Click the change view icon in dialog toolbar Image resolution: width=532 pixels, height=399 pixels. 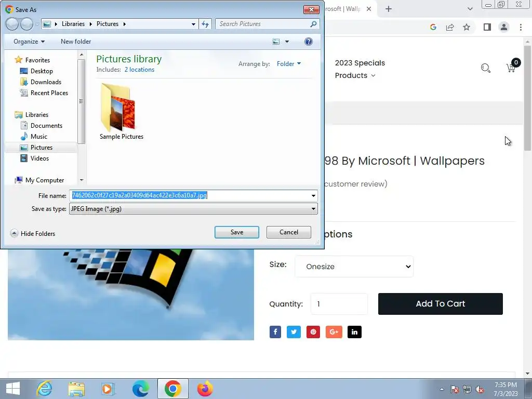(276, 42)
